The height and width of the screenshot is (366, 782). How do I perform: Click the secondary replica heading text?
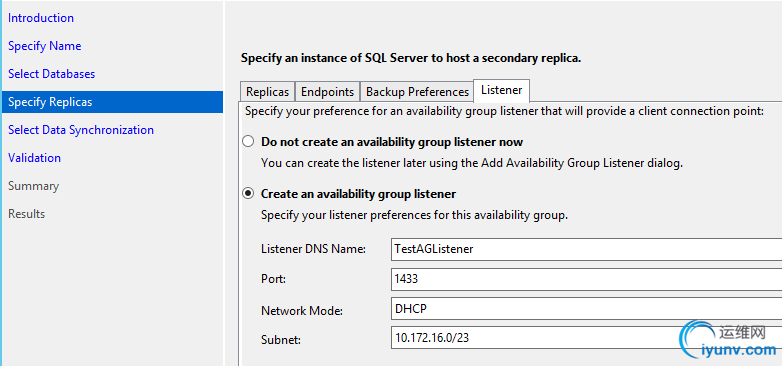(x=411, y=58)
